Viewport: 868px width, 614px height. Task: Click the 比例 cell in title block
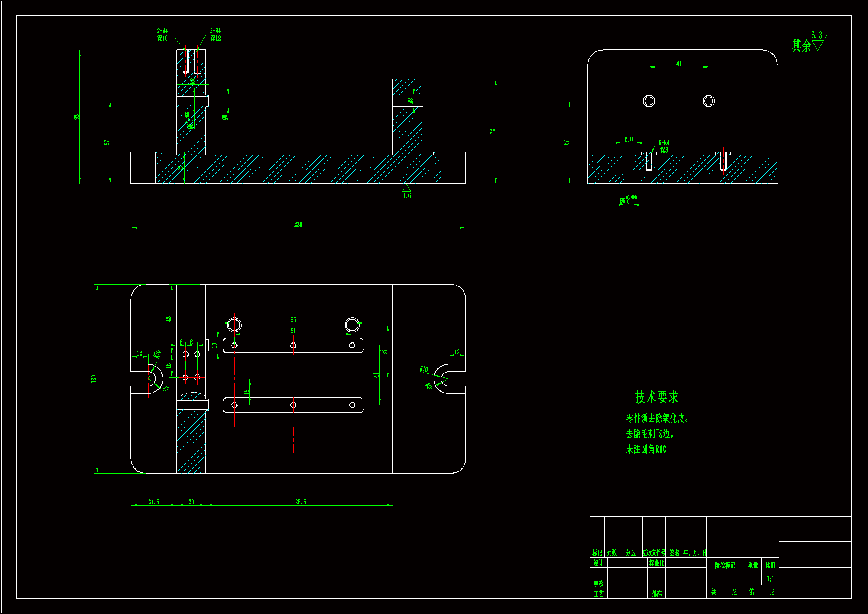[770, 565]
